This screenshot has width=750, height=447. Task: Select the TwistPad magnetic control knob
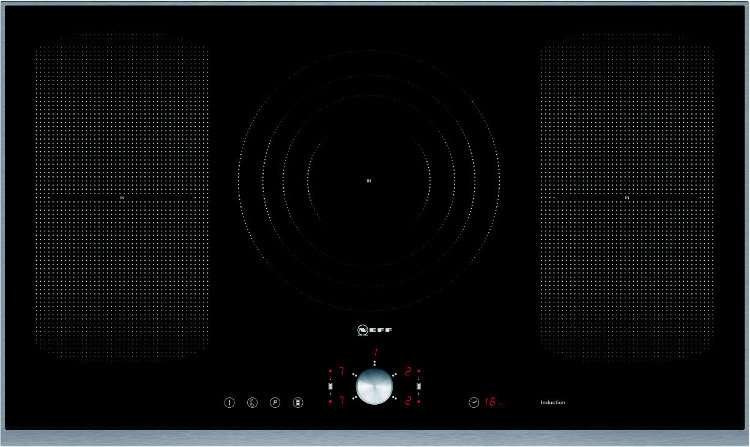375,386
